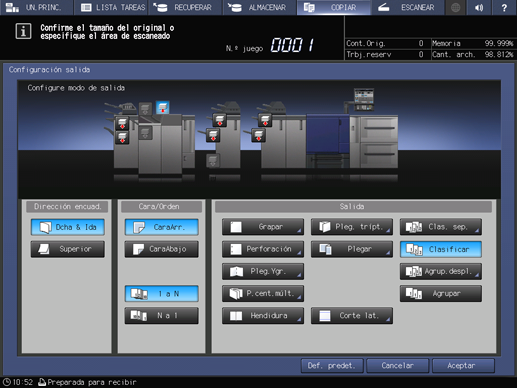Viewport: 517px width, 388px height.
Task: Enable Agrupar group mode
Action: [x=441, y=294]
